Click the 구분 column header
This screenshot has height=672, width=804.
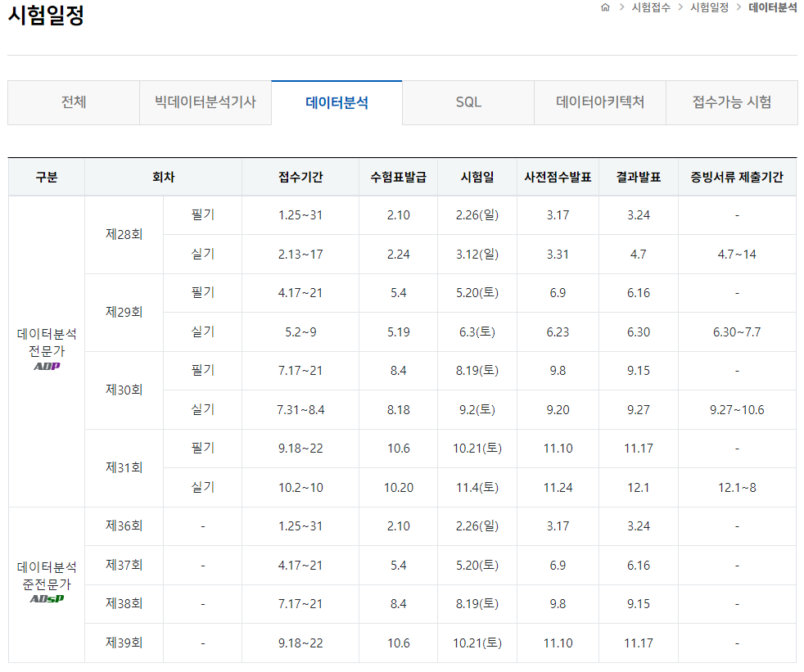coord(47,178)
